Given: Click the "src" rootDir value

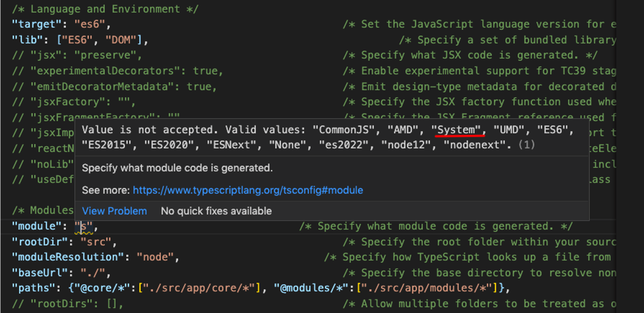Looking at the screenshot, I should click(96, 242).
